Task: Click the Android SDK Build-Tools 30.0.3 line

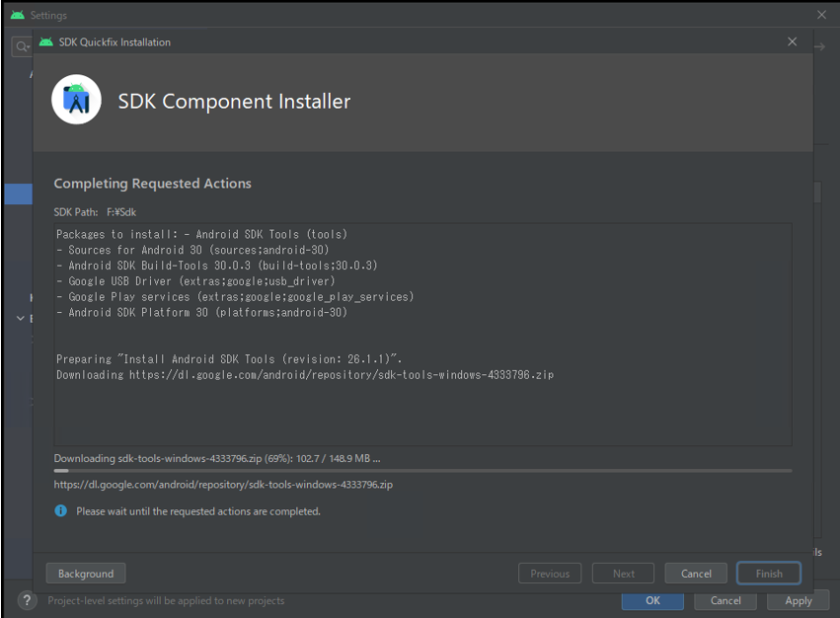Action: pyautogui.click(x=217, y=266)
